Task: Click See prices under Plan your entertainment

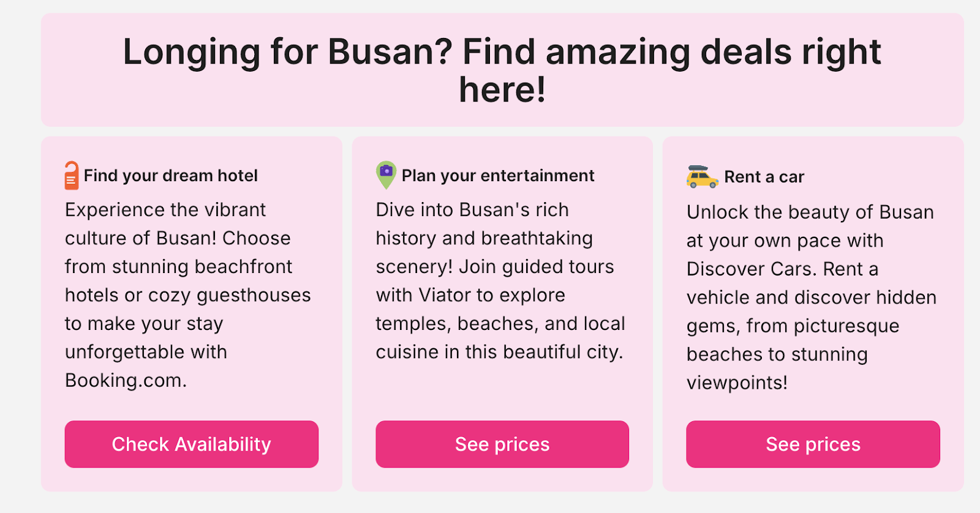Action: [x=502, y=444]
